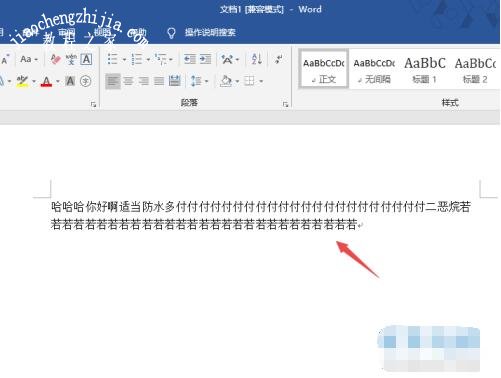Insert enclosed character (circled 字)
The height and width of the screenshot is (378, 501).
pyautogui.click(x=86, y=81)
